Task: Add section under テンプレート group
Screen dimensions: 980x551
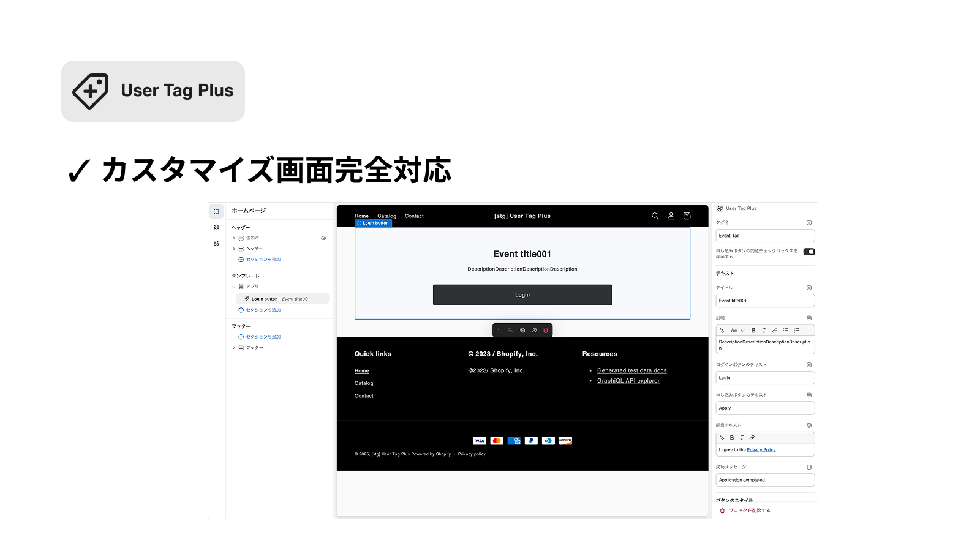Action: coord(260,310)
